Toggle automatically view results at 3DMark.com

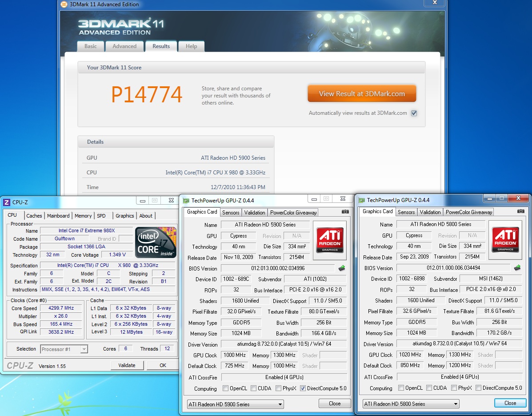click(414, 113)
